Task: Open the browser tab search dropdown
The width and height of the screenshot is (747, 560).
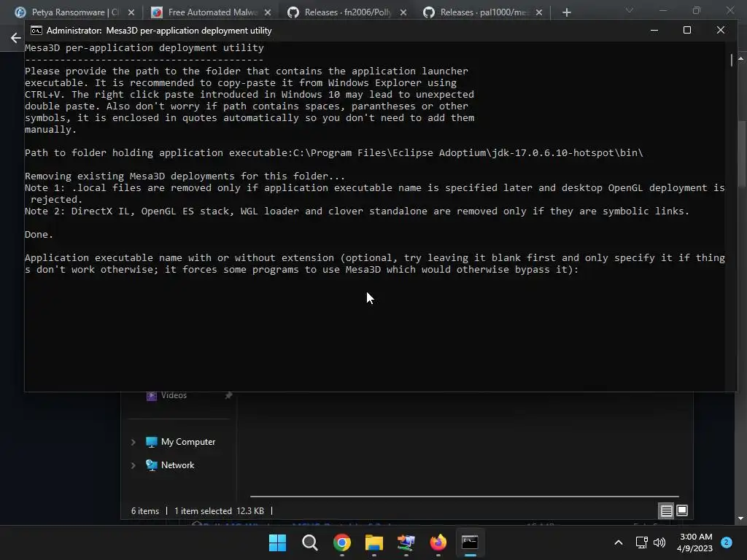Action: (x=630, y=10)
